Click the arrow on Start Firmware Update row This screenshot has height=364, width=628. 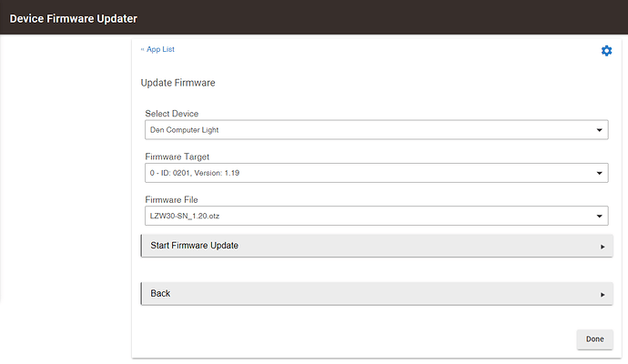[603, 247]
